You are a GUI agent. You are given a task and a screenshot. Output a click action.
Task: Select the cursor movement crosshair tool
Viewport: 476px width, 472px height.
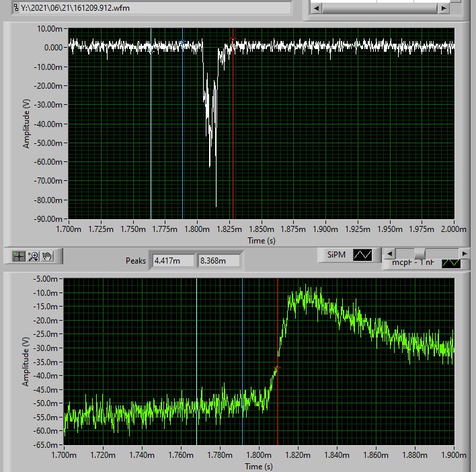(x=19, y=255)
